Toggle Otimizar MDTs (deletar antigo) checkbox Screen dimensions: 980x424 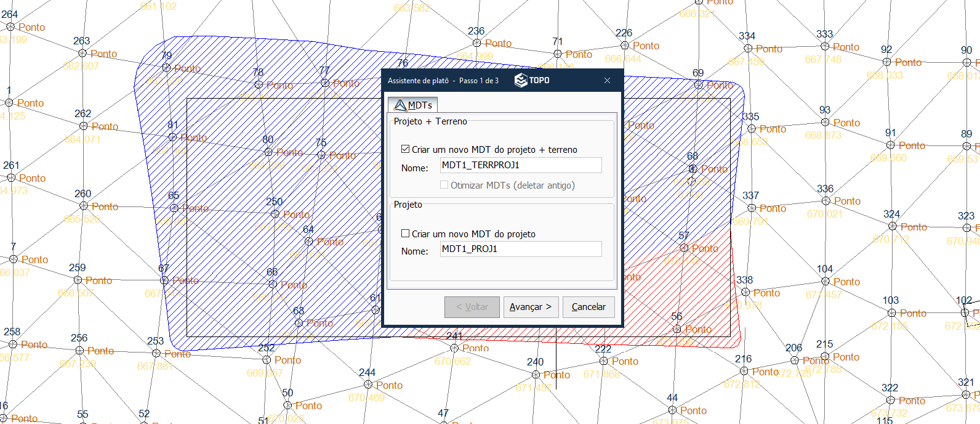tap(444, 185)
